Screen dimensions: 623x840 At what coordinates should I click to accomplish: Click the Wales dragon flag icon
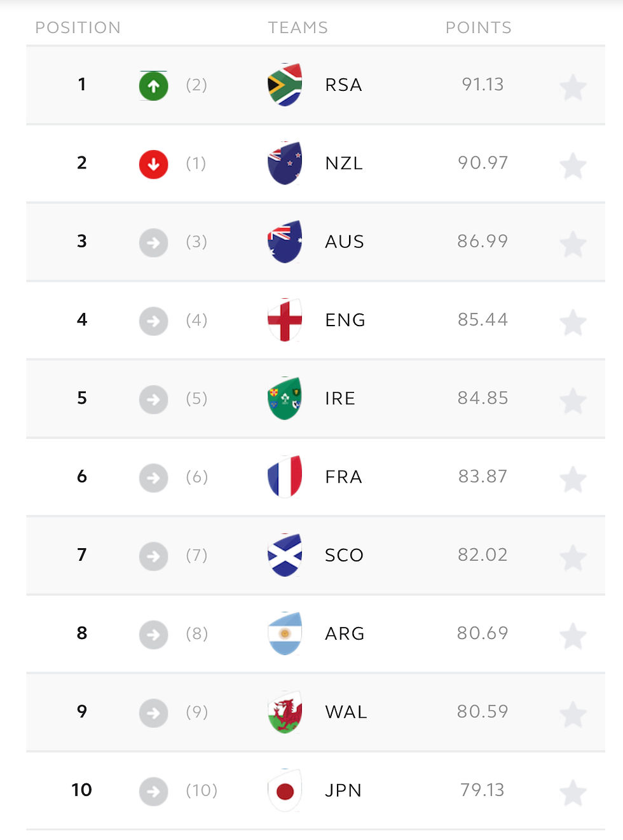click(x=285, y=712)
